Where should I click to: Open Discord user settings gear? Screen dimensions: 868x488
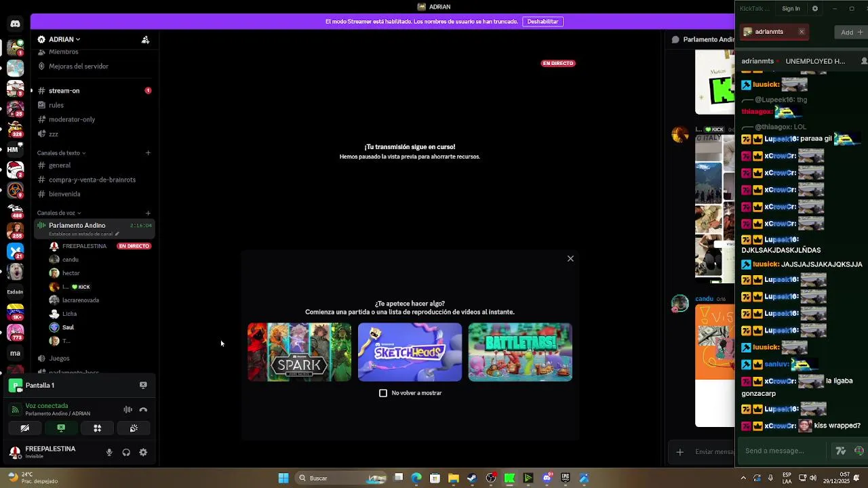(x=143, y=452)
